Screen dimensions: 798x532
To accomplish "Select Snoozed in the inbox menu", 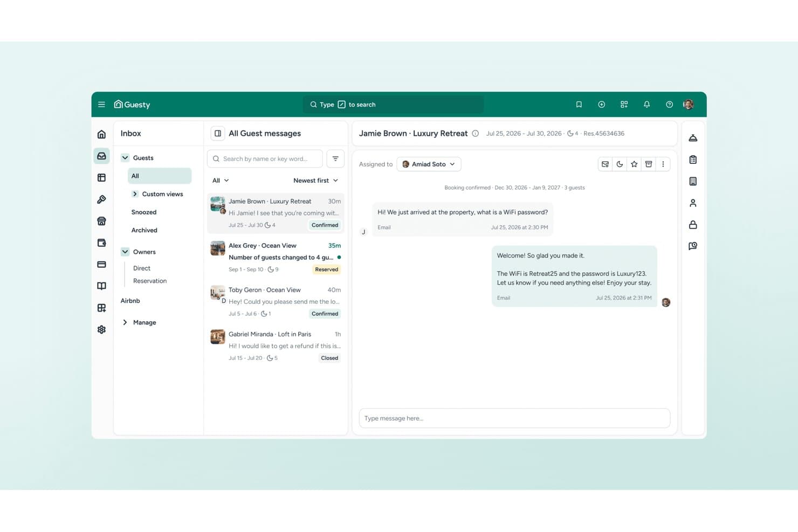I will pyautogui.click(x=144, y=212).
